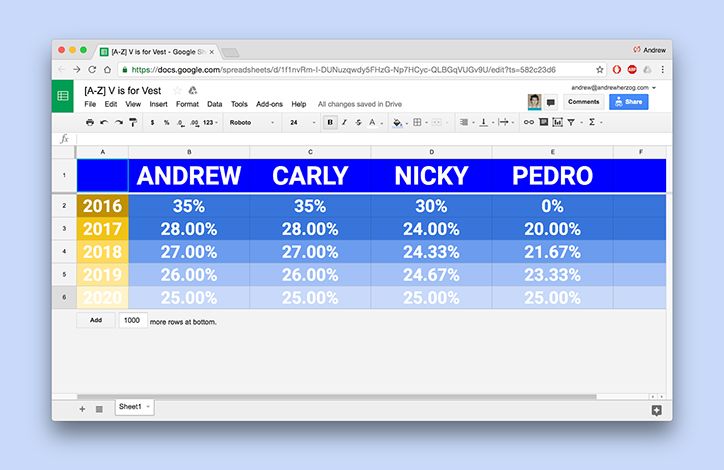The image size is (724, 470).
Task: Open the comment thread speech bubble icon
Action: point(550,102)
